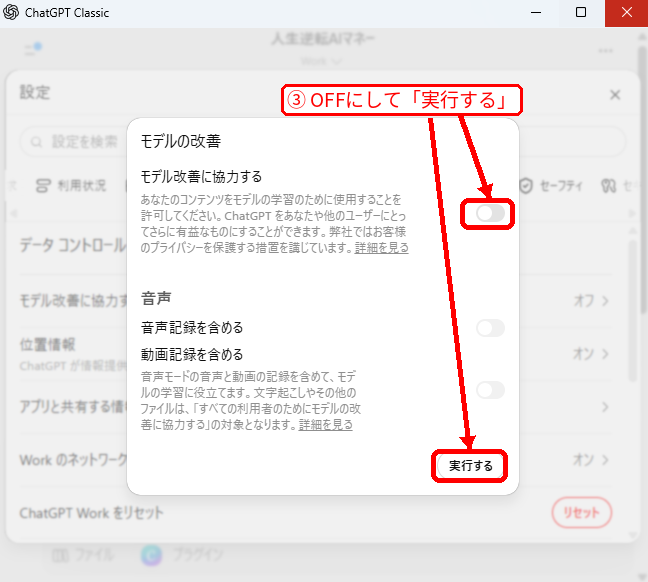Click the 音声 section heading
This screenshot has height=582, width=648.
(x=156, y=298)
